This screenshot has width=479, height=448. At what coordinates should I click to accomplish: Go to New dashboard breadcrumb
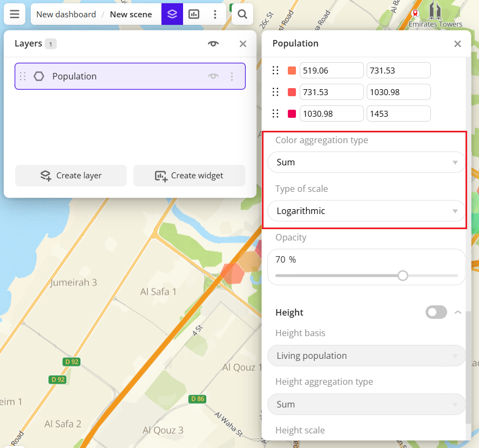click(65, 14)
